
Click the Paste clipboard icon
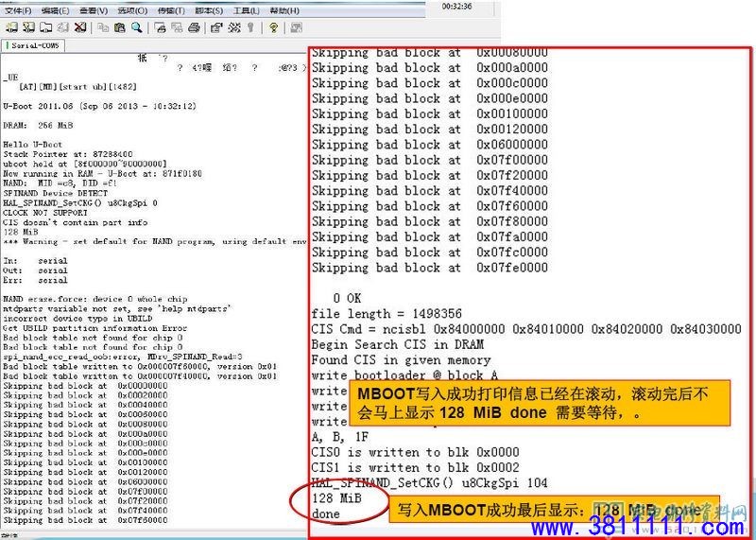pyautogui.click(x=120, y=27)
